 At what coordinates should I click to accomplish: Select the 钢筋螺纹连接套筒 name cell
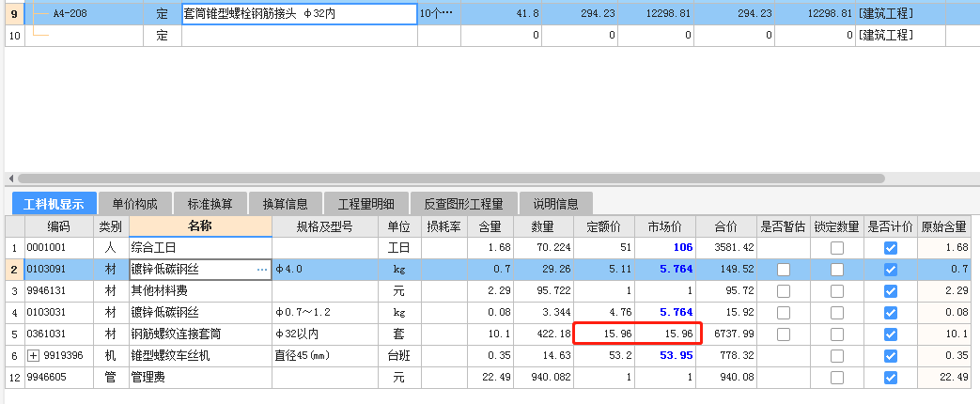201,334
